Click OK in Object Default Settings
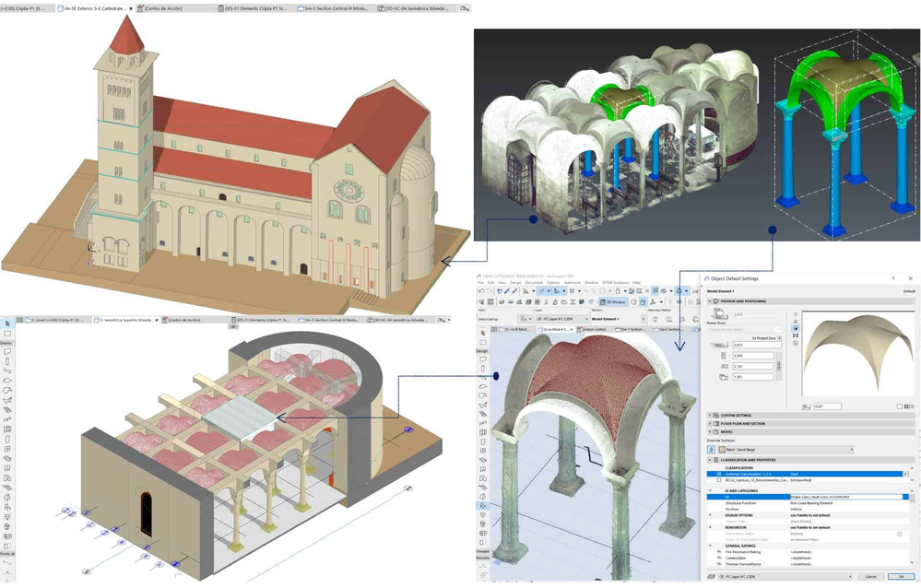The image size is (921, 588). (x=901, y=577)
